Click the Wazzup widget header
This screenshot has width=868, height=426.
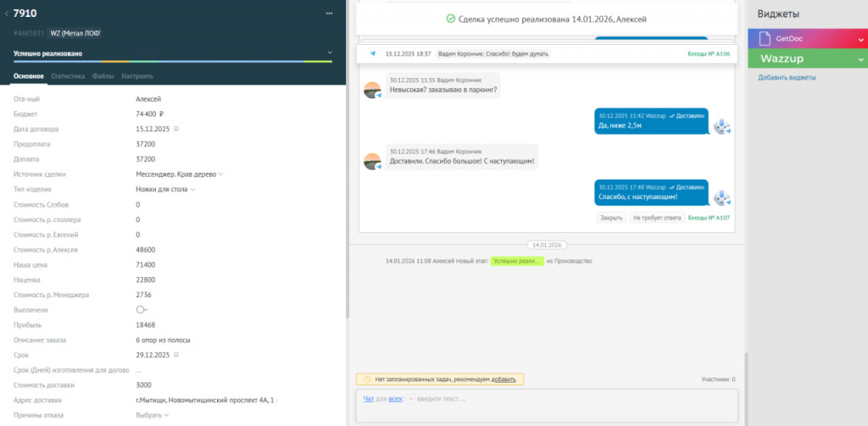(x=808, y=58)
